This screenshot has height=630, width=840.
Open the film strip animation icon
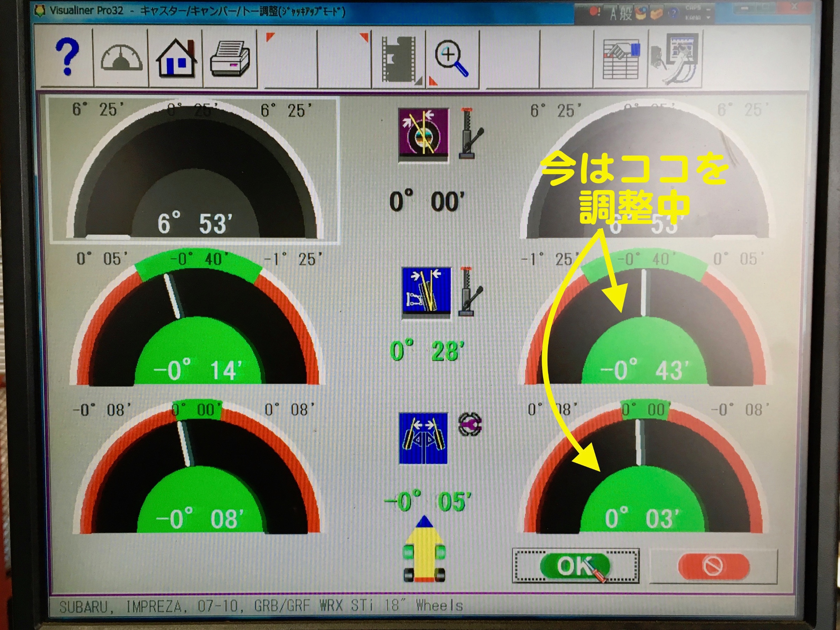[x=399, y=59]
